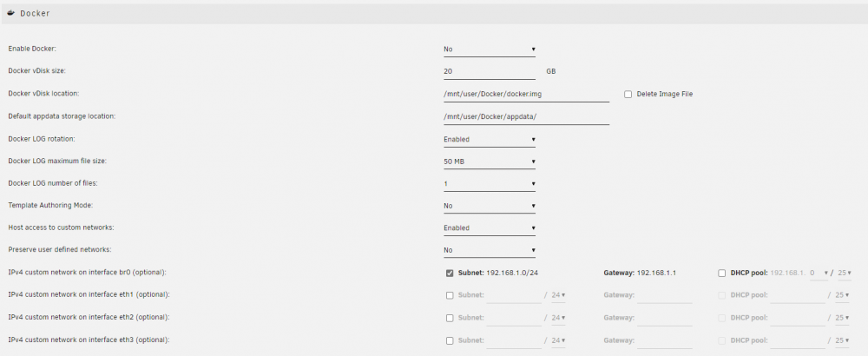Click the 'Enable Docker:' label
The width and height of the screenshot is (868, 356).
32,49
